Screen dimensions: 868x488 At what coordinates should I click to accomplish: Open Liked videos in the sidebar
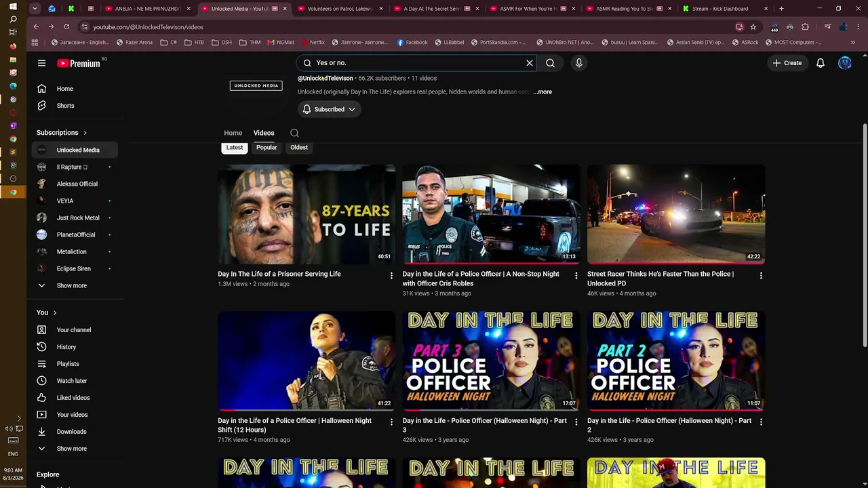pyautogui.click(x=75, y=398)
